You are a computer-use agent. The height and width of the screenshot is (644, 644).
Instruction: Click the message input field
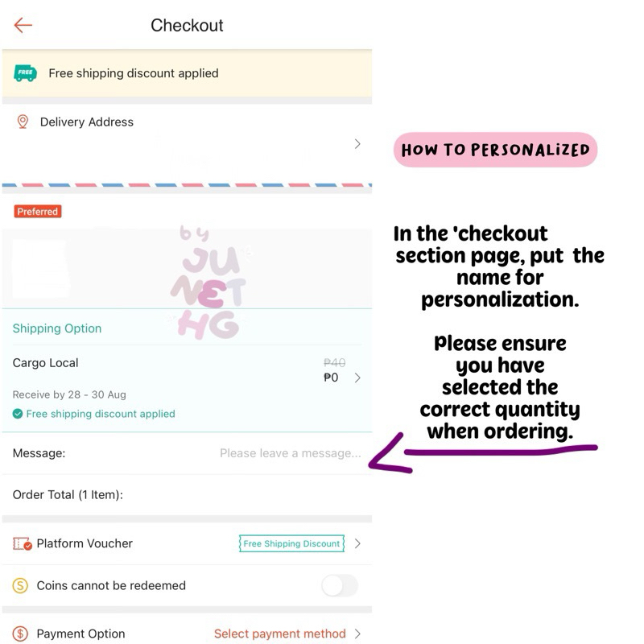290,453
